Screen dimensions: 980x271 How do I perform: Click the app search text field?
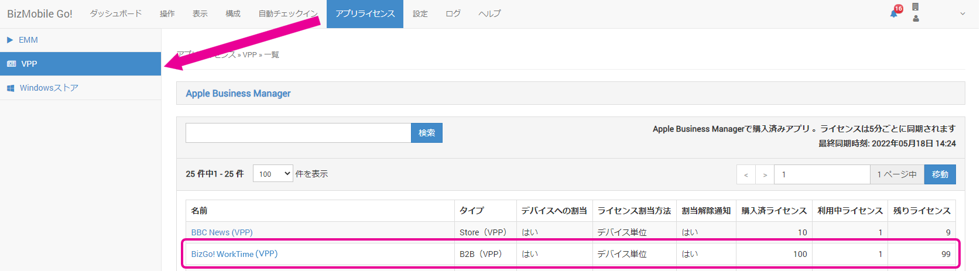coord(298,133)
